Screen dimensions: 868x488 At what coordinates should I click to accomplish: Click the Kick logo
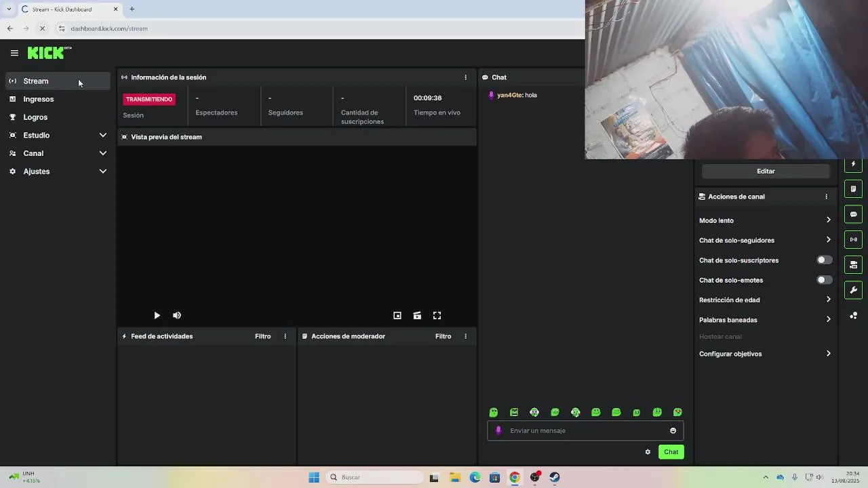[x=49, y=53]
